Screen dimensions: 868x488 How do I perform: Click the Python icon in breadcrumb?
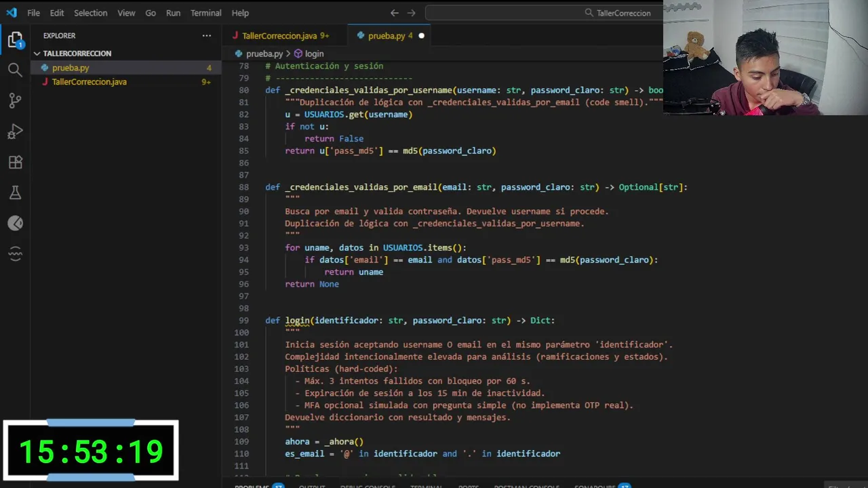tap(239, 54)
